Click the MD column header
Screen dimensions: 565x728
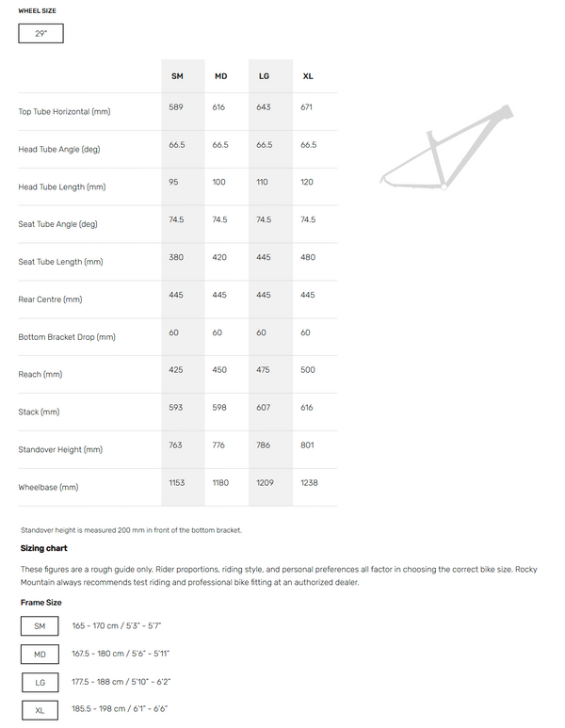220,75
